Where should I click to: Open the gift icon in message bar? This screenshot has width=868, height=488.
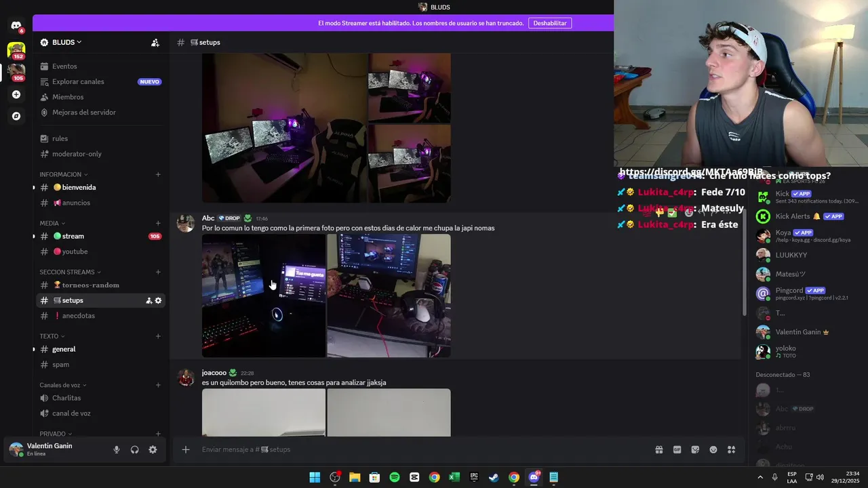[x=658, y=449]
